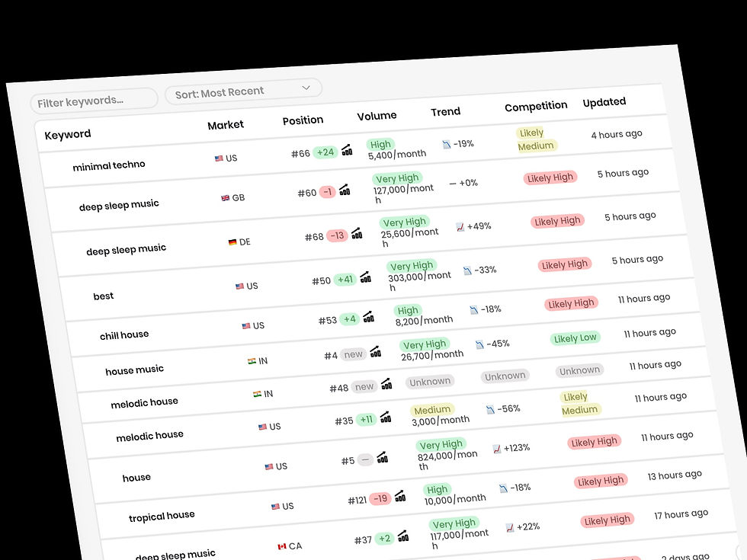747x560 pixels.
Task: Click the filter keywords input box
Action: [93, 99]
